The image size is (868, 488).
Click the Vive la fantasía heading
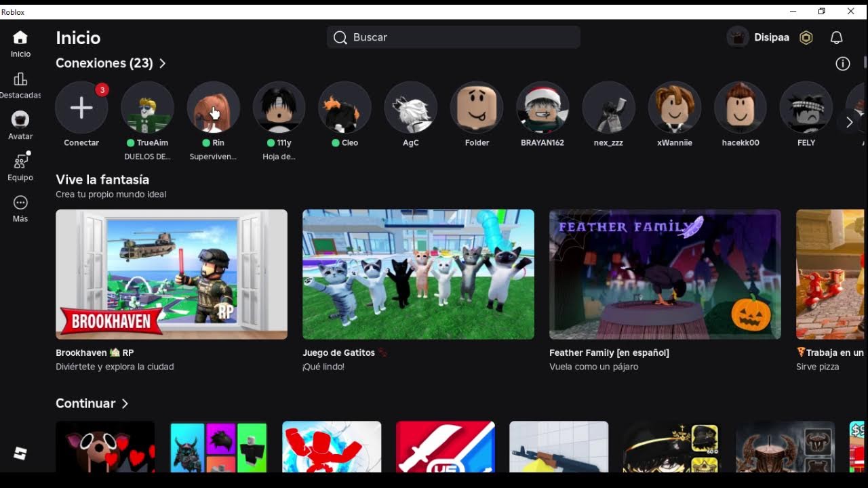click(102, 180)
